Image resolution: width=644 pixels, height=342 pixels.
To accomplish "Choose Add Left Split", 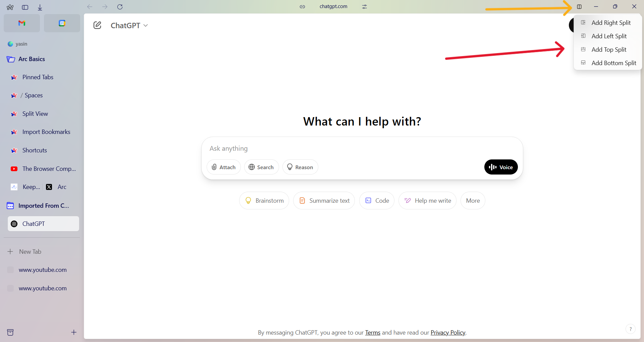I will 608,36.
